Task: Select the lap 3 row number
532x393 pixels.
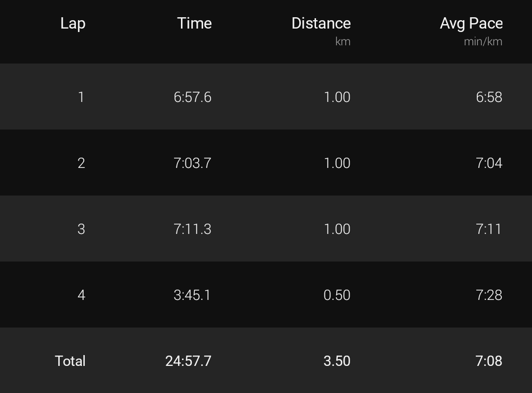Action: [x=81, y=229]
